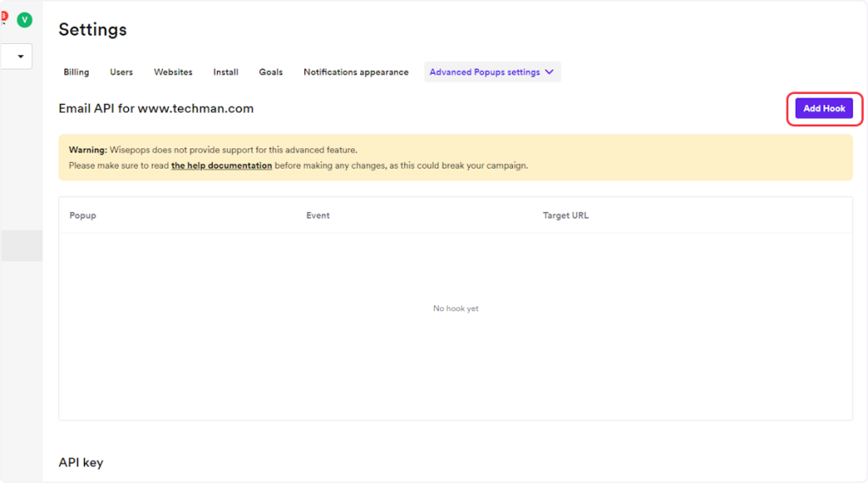Open the Goals tab
Viewport: 868px width, 483px height.
(271, 72)
